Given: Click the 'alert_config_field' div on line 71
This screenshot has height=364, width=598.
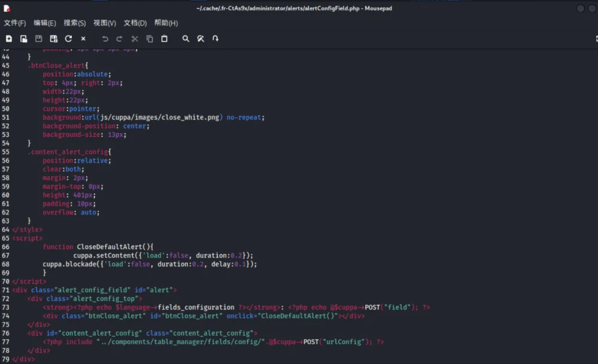Looking at the screenshot, I should (x=94, y=290).
